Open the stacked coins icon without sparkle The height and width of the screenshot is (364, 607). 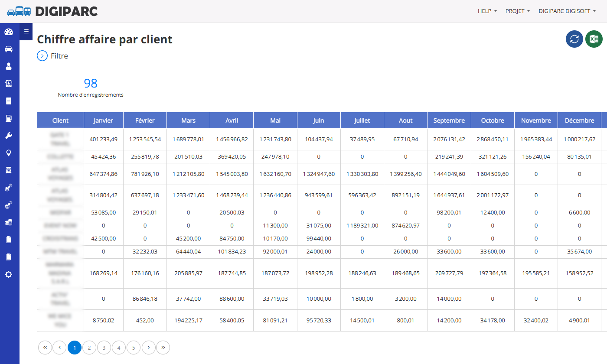tap(9, 222)
